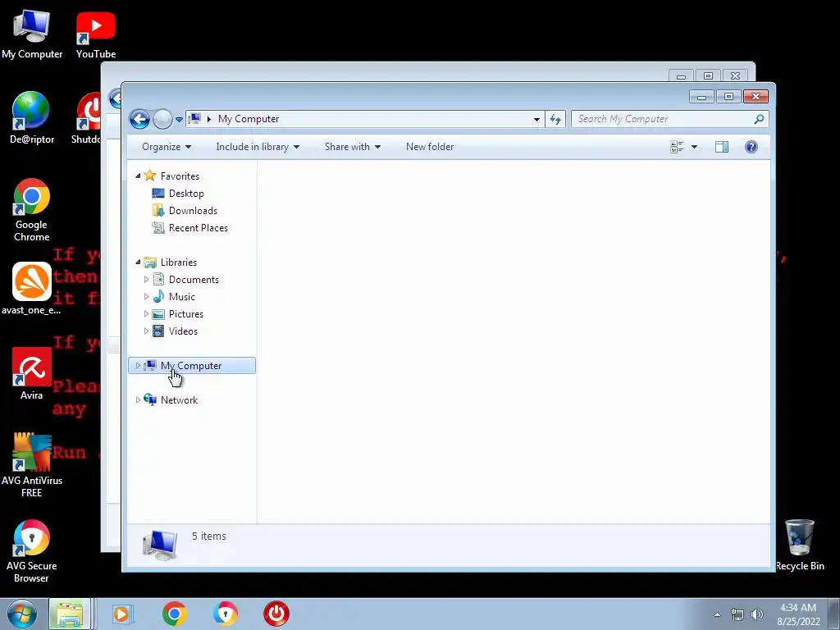Create a New folder
The image size is (840, 630).
click(x=430, y=147)
